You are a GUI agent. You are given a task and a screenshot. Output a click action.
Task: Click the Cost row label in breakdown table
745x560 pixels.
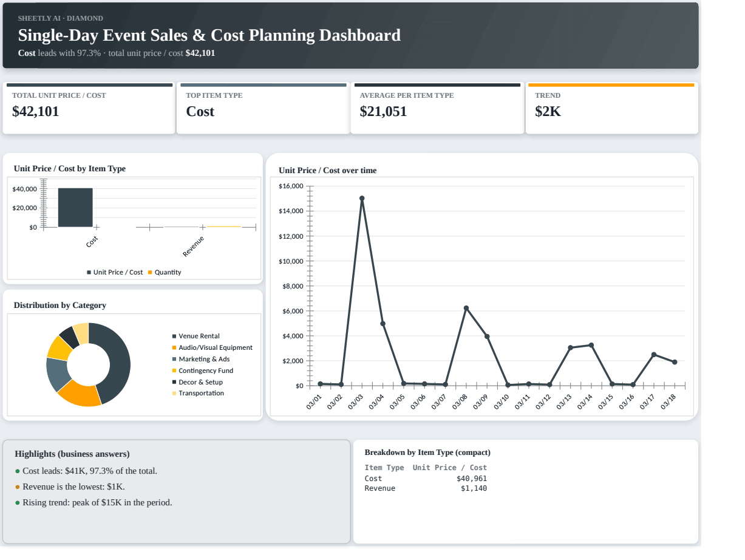(x=373, y=479)
